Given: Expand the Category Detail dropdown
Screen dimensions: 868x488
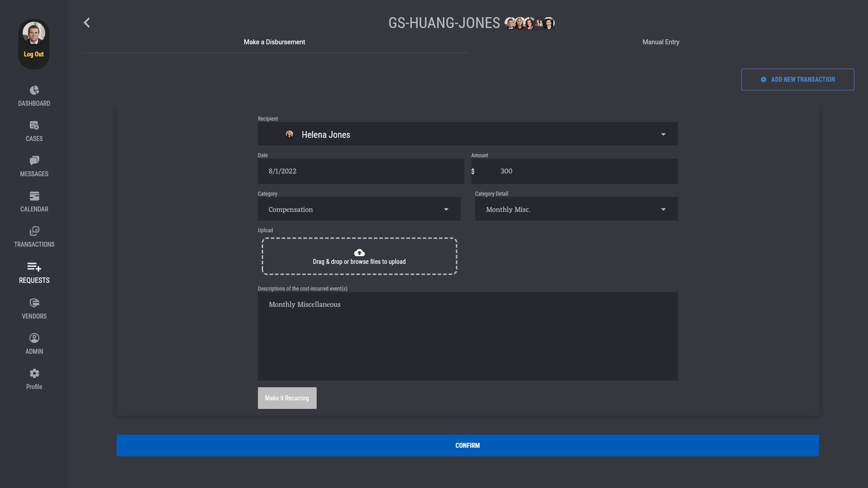Looking at the screenshot, I should (663, 209).
